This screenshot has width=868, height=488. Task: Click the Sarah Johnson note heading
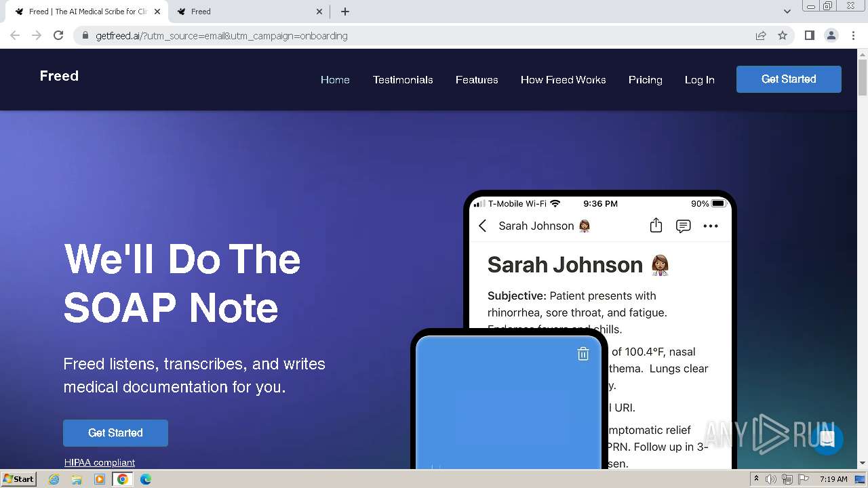pyautogui.click(x=578, y=265)
